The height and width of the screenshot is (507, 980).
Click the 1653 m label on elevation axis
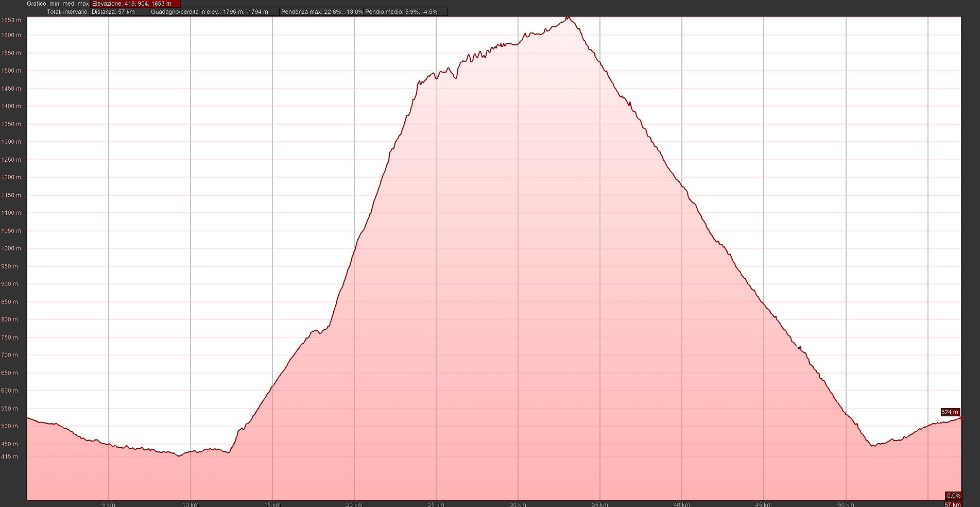tap(11, 21)
